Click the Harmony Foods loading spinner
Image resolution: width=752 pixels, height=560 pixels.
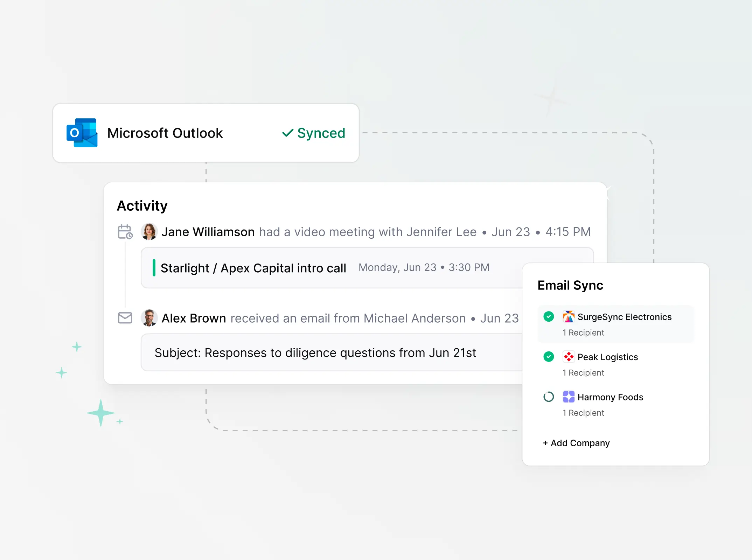tap(549, 397)
